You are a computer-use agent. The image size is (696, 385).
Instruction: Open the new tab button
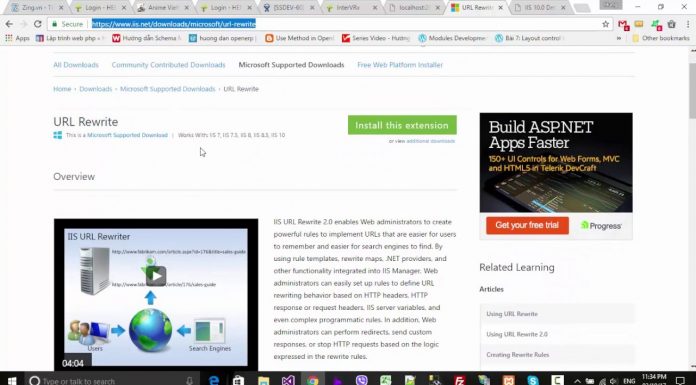[x=582, y=8]
